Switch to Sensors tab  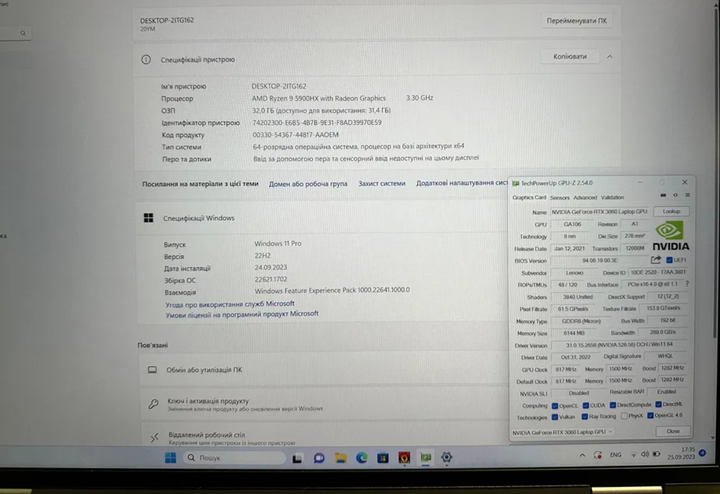coord(560,197)
